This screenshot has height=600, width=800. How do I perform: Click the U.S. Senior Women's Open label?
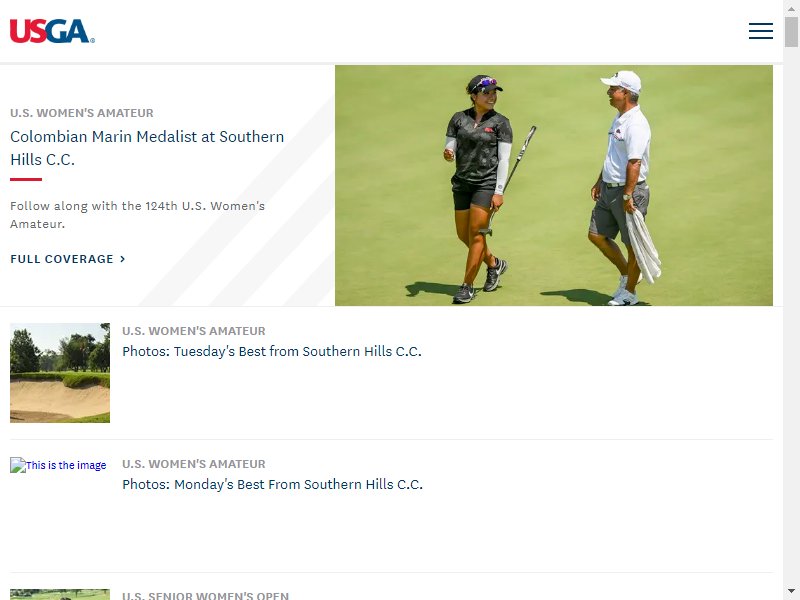pyautogui.click(x=206, y=595)
